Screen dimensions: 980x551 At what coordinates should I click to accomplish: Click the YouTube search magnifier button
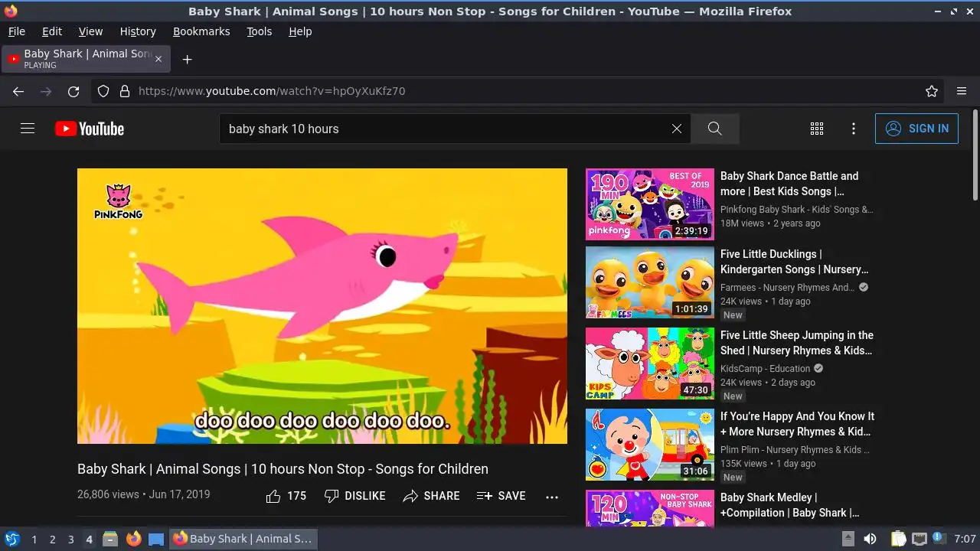click(x=715, y=129)
